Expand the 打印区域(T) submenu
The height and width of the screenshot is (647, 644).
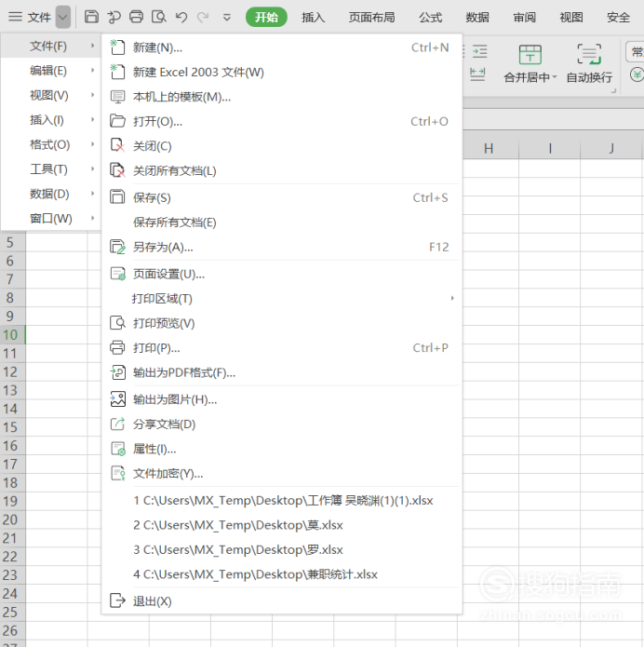(x=282, y=298)
